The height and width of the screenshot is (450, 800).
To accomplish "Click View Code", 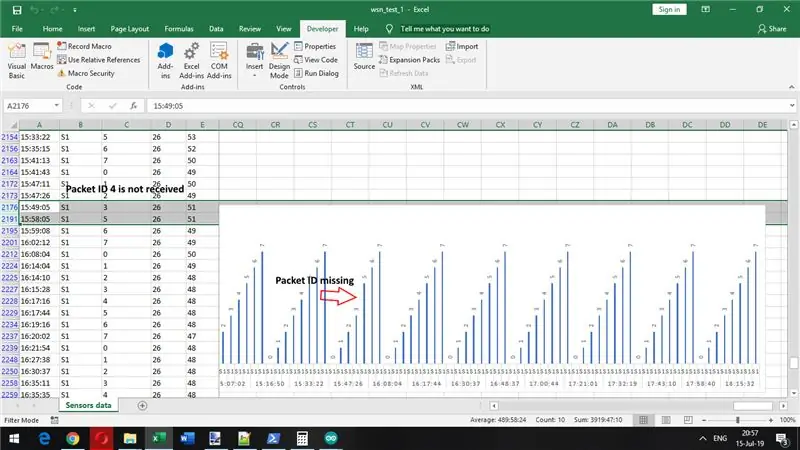I will tap(316, 60).
